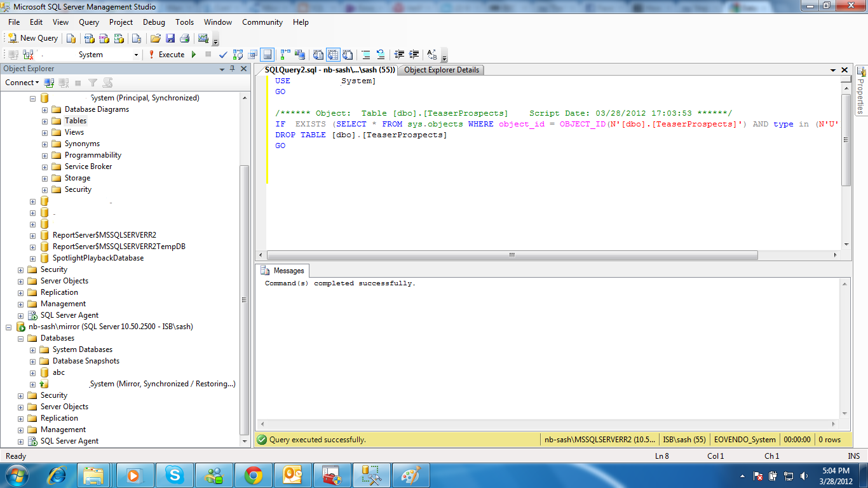Launch Google Chrome from the taskbar
Image resolution: width=868 pixels, height=488 pixels.
(253, 475)
